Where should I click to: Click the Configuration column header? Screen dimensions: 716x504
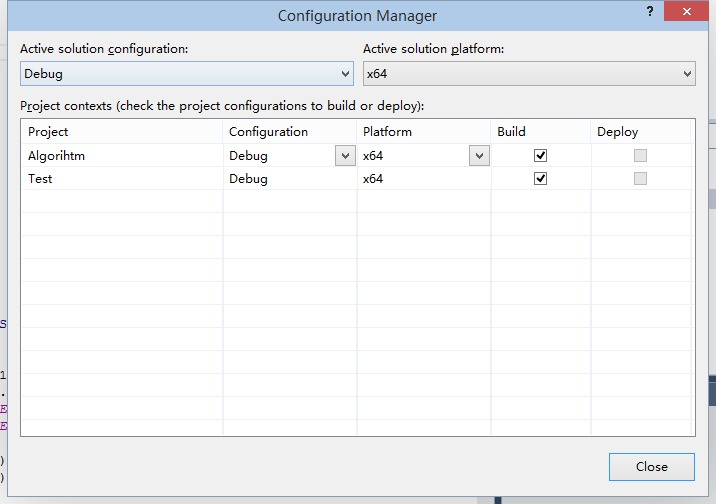point(268,132)
